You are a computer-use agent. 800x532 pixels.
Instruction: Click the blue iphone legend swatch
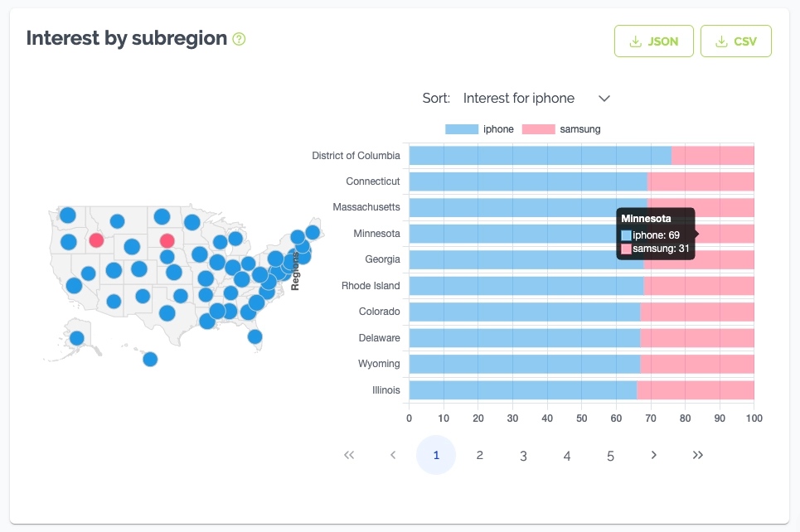(x=462, y=129)
